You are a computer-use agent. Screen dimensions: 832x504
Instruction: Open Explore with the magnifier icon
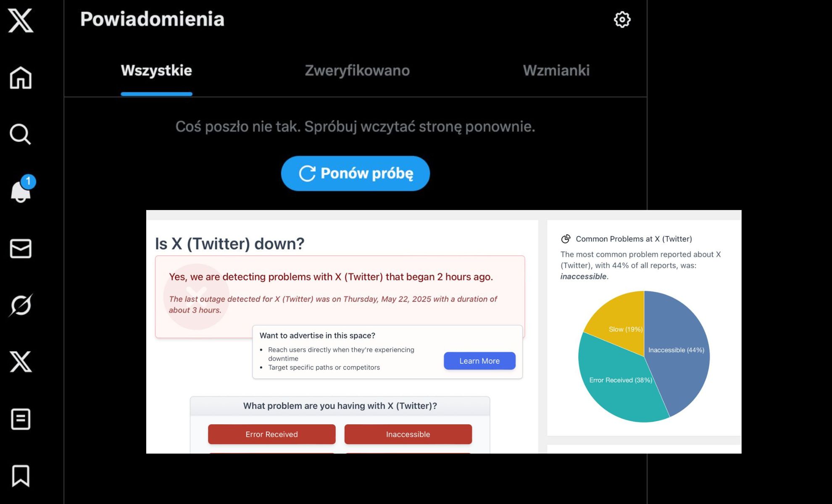pos(20,134)
